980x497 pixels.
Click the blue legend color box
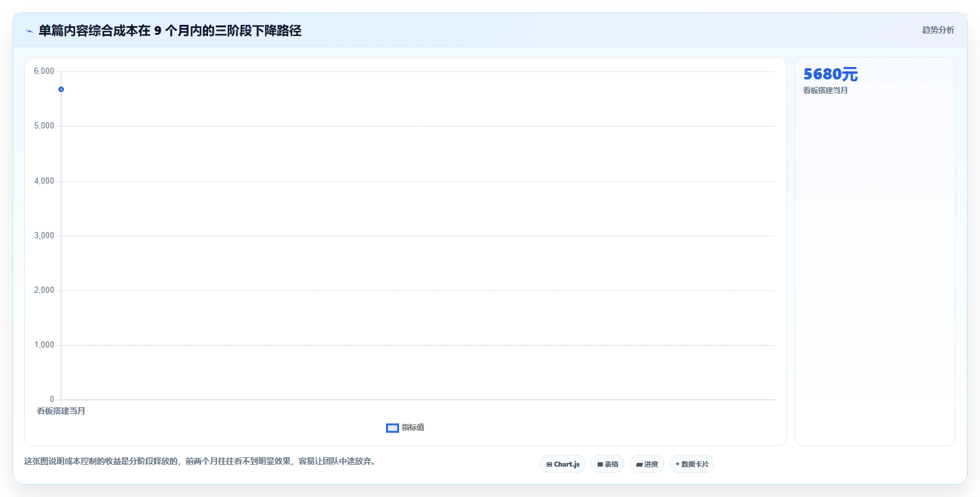coord(392,428)
